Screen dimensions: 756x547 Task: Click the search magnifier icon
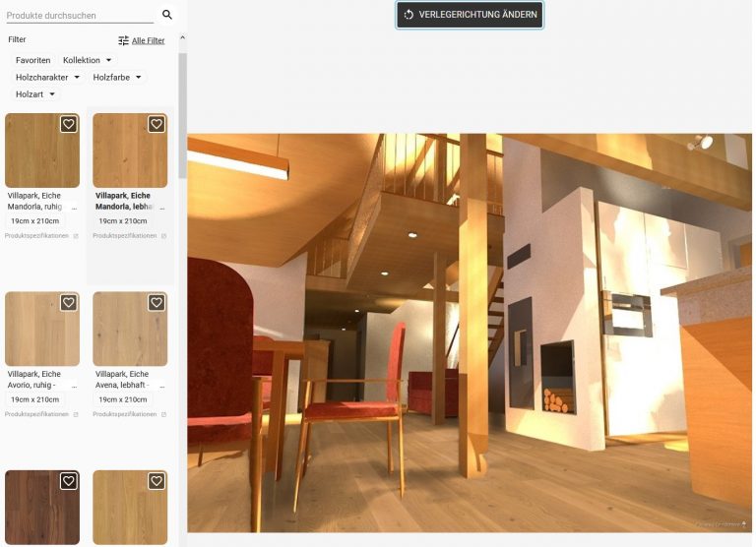[x=167, y=15]
